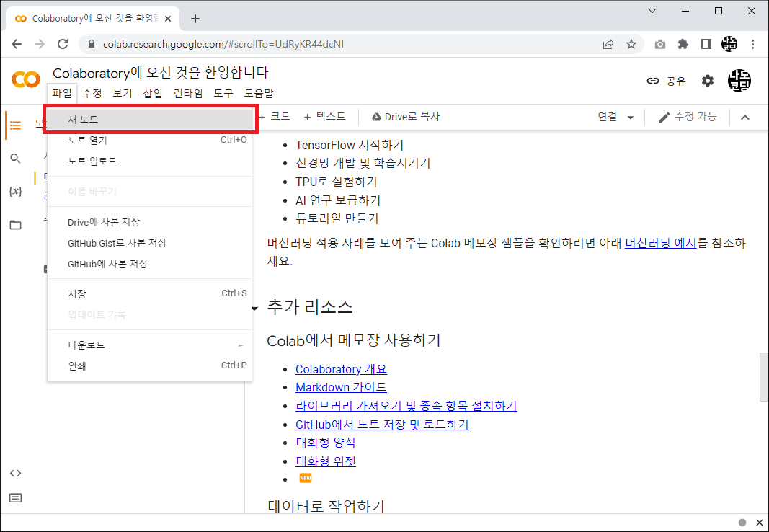Open the 대화형 위젯 link
Viewport: 769px width, 532px height.
tap(326, 461)
